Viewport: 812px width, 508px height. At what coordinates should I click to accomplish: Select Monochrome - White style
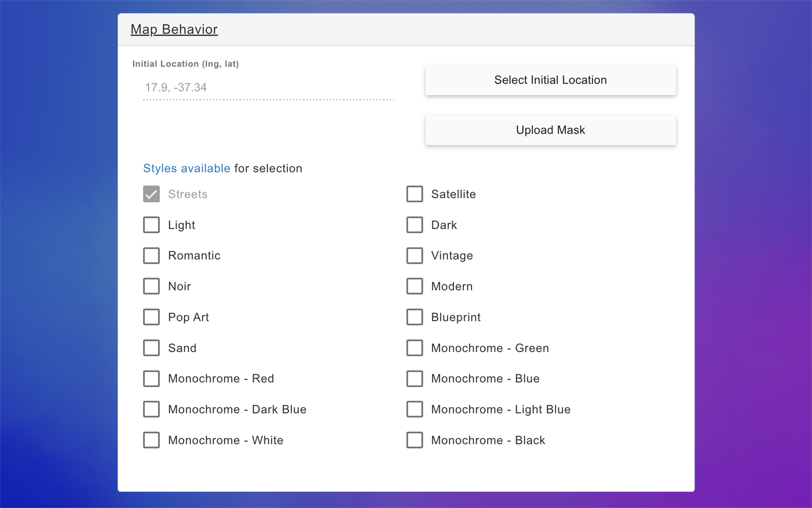(x=151, y=440)
